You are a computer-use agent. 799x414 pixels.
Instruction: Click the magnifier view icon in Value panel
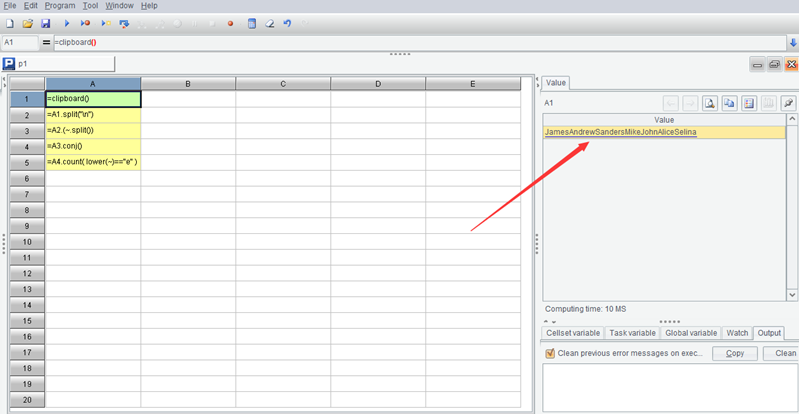coord(709,103)
